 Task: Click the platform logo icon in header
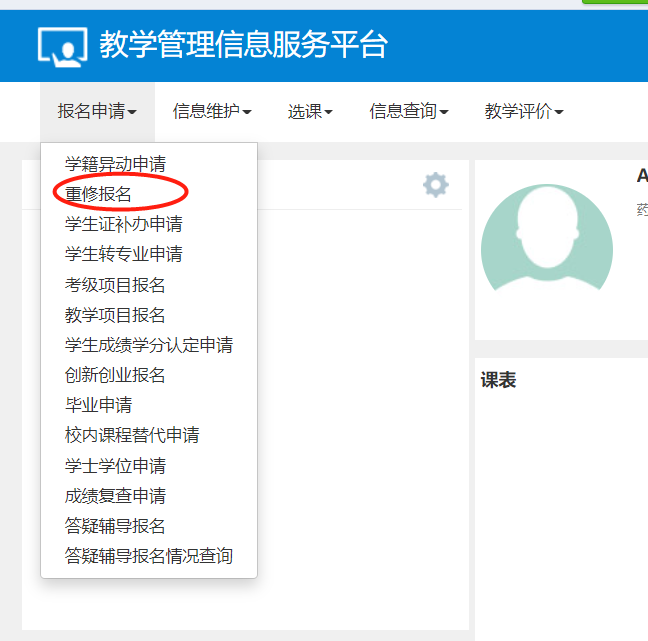[63, 46]
